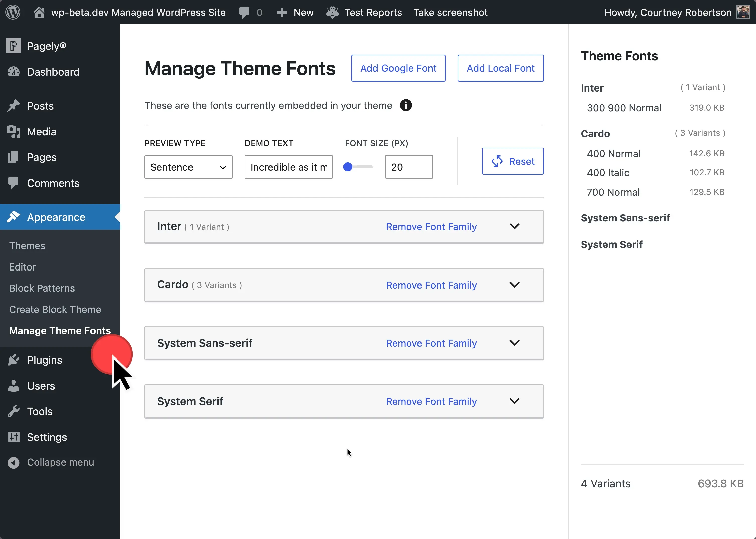Drag the font size preview slider

tap(348, 167)
